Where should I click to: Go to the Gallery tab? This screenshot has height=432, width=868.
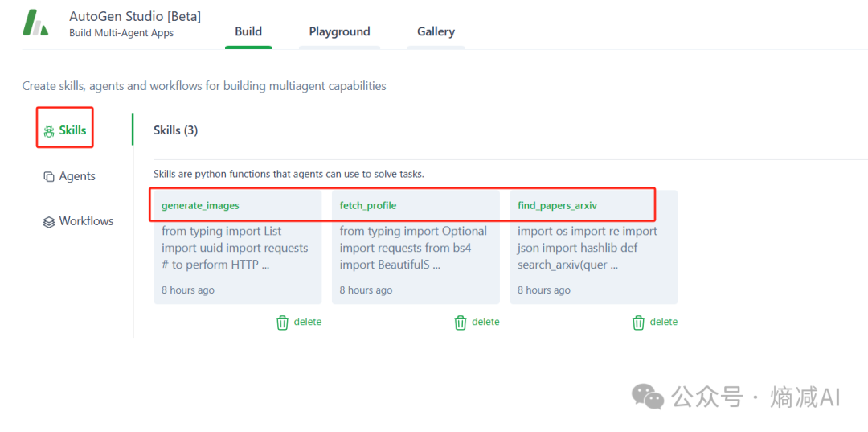(436, 31)
